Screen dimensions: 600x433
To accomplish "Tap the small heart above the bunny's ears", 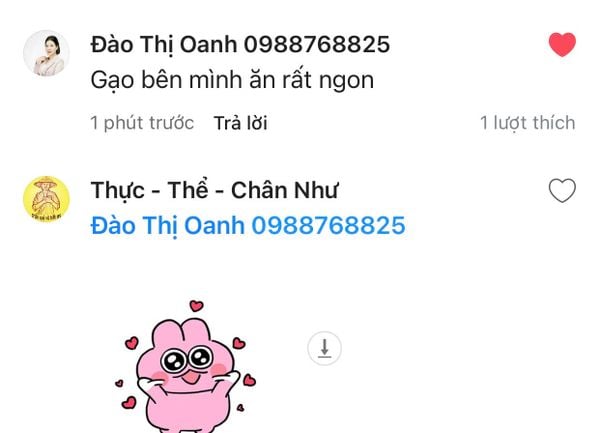I will pyautogui.click(x=196, y=306).
